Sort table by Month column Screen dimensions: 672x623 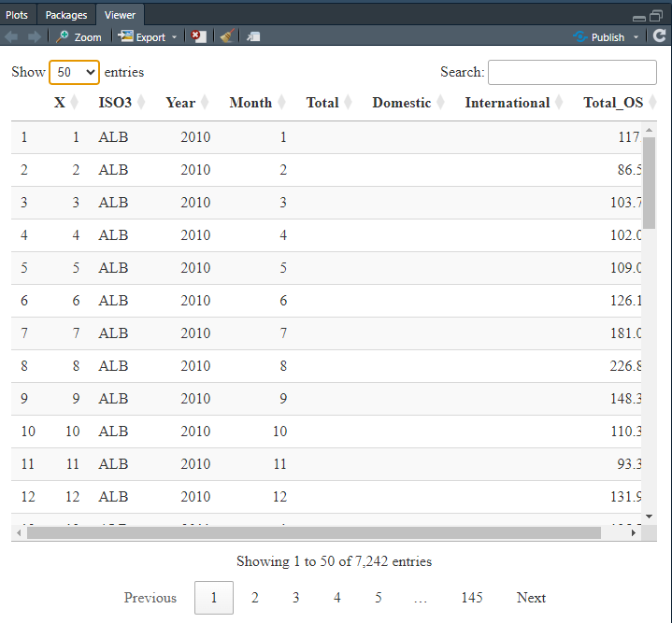[257, 103]
